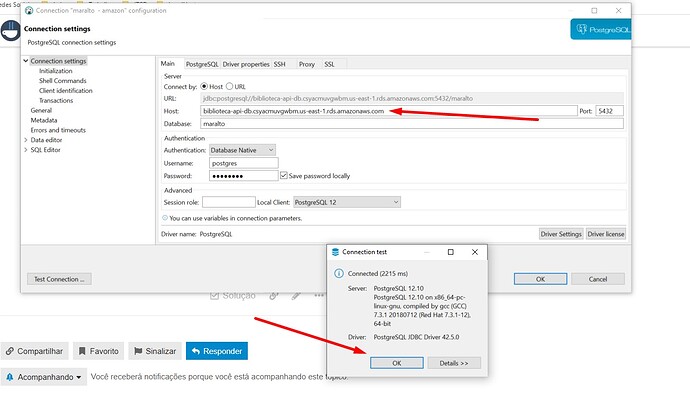Select Metadata in settings tree
This screenshot has width=690, height=401.
point(44,120)
